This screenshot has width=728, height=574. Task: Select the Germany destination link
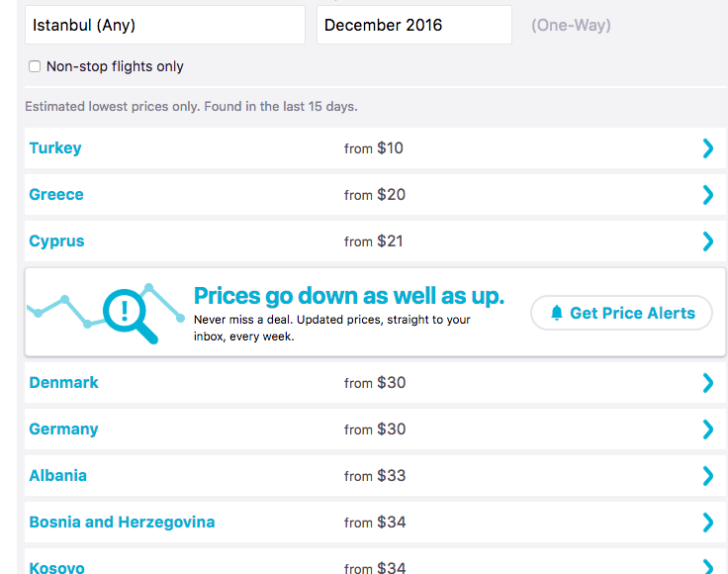(64, 430)
